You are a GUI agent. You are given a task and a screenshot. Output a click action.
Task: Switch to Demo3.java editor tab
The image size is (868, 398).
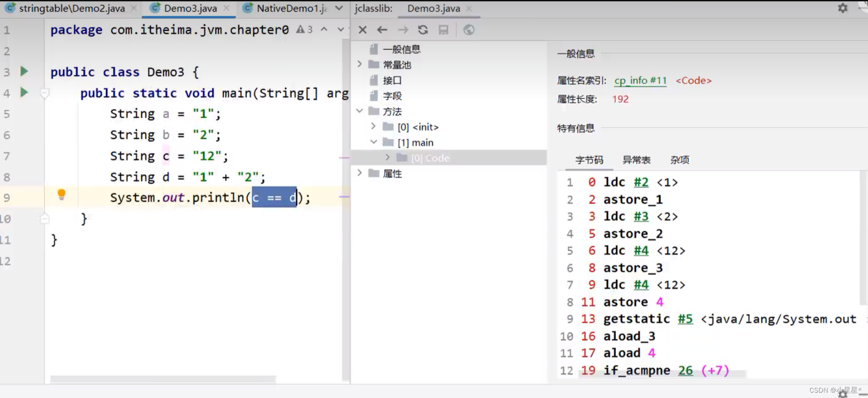coord(190,8)
